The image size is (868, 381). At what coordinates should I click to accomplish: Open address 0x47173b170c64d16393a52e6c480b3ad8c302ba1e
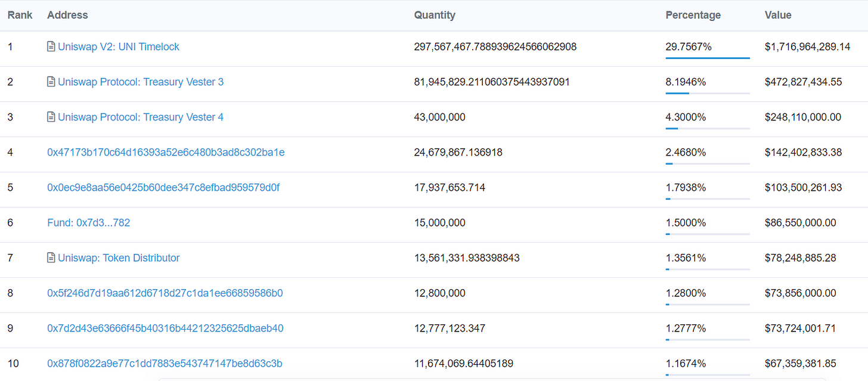point(166,152)
